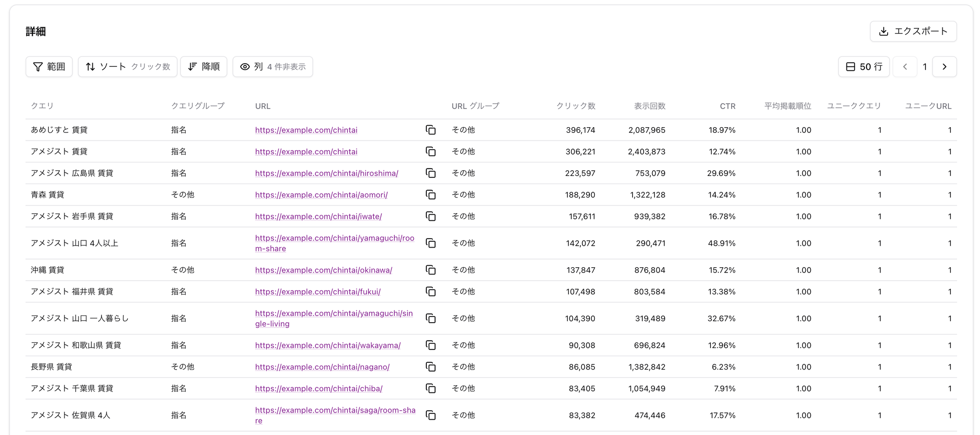This screenshot has width=980, height=435.
Task: Toggle the 降順 sort order
Action: (x=204, y=66)
